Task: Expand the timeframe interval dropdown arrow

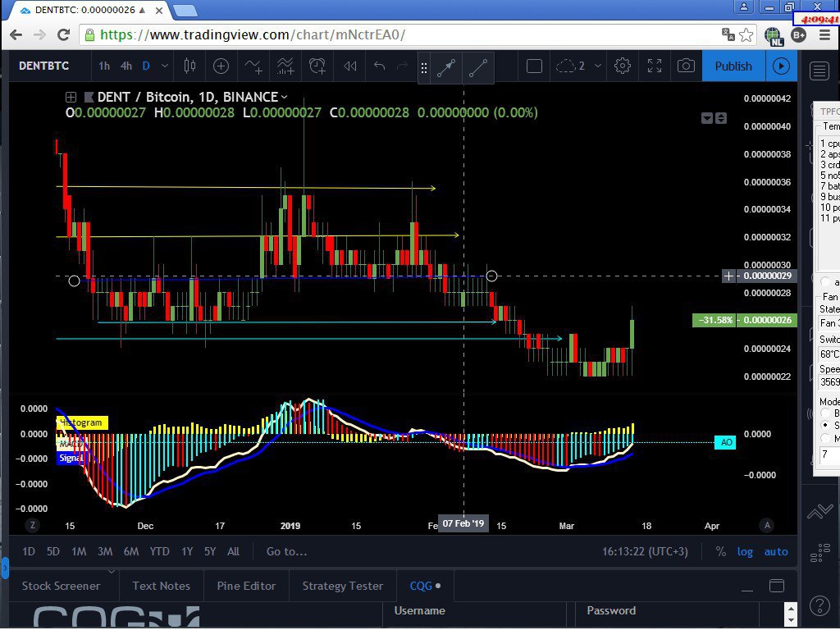Action: coord(165,66)
